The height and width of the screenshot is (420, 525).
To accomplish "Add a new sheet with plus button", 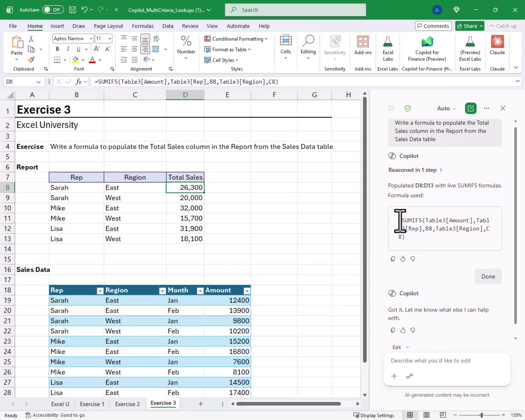I will (201, 404).
